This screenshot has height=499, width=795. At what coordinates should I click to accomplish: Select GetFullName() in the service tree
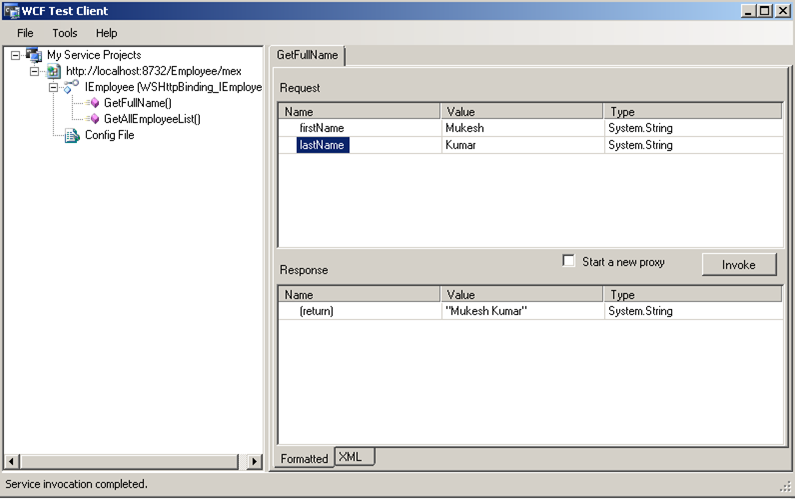tap(137, 103)
